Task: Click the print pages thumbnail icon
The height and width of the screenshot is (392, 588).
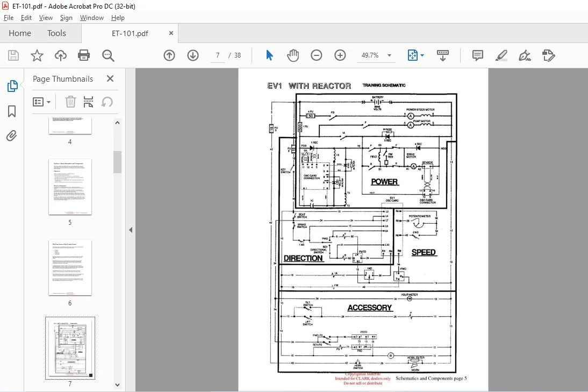Action: [89, 102]
